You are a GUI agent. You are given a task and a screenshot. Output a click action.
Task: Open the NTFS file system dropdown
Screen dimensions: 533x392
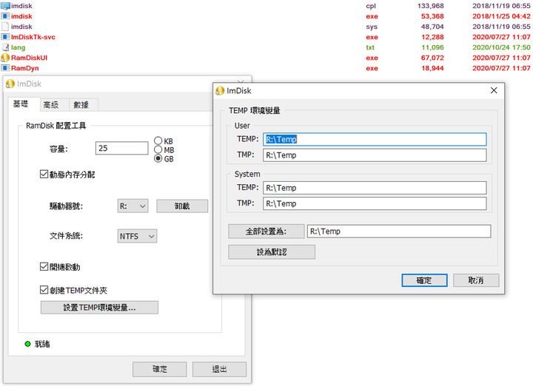137,236
